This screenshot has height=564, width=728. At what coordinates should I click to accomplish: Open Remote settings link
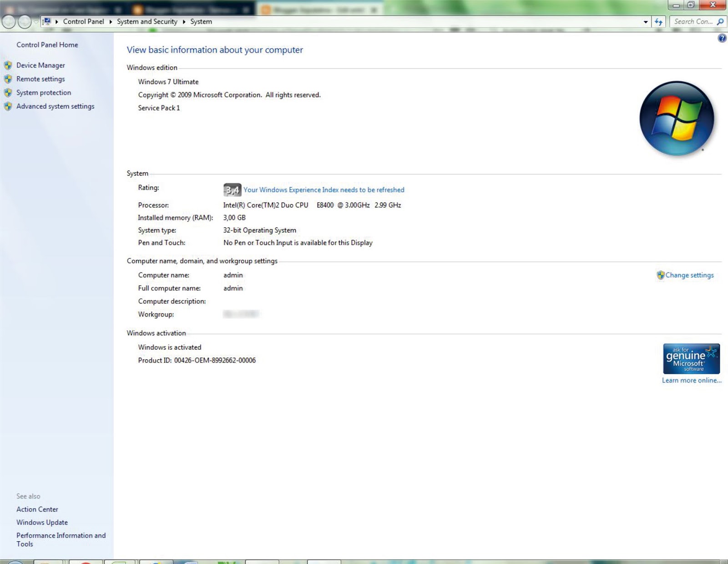point(40,79)
